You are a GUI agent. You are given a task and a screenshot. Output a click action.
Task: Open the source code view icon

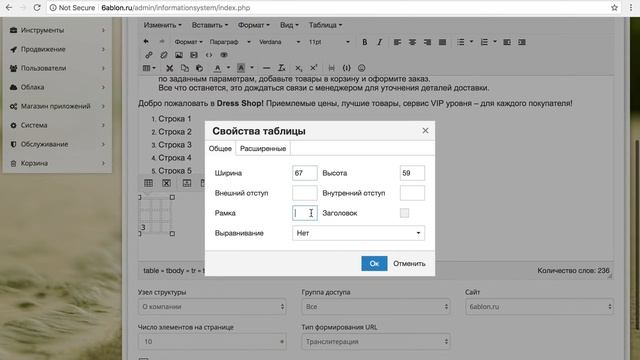(209, 55)
